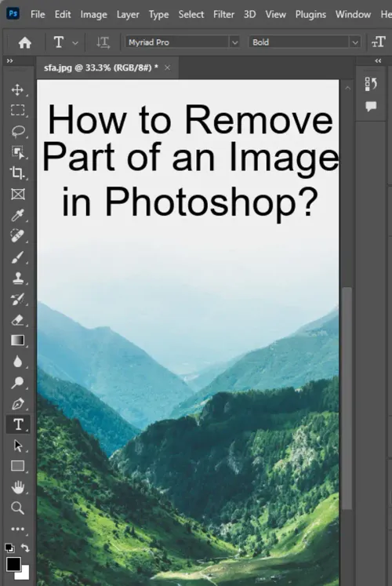The height and width of the screenshot is (586, 392).
Task: Select the Brush tool
Action: pyautogui.click(x=17, y=257)
